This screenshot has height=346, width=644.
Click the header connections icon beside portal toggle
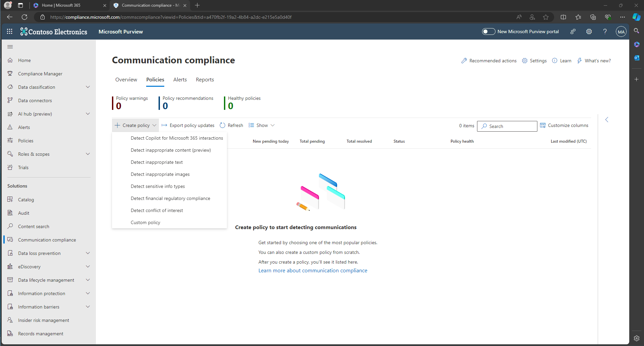pyautogui.click(x=573, y=31)
